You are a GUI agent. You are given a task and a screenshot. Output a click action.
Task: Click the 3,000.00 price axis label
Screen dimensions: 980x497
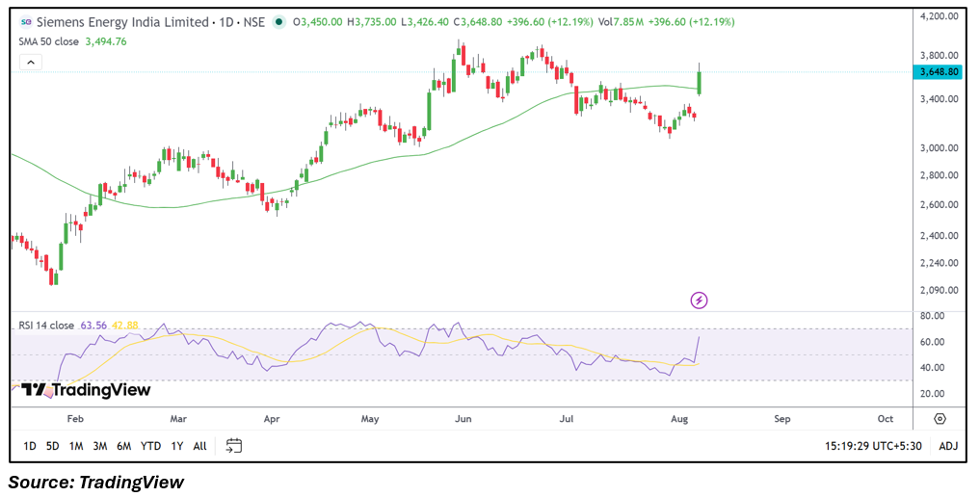click(940, 148)
